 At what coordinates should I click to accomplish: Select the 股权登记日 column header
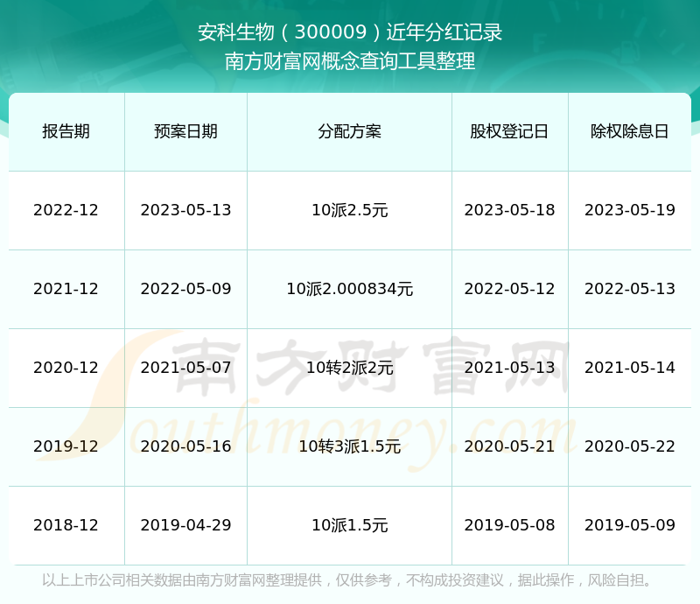click(509, 131)
